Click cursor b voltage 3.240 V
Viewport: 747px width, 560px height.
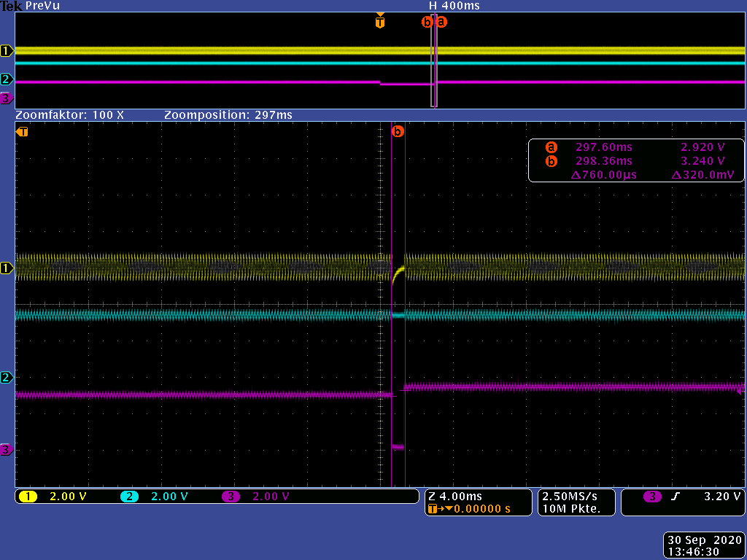coord(703,161)
